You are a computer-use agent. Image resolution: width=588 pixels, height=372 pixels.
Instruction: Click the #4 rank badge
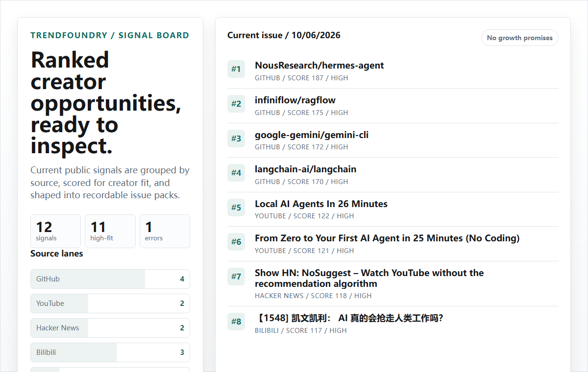[x=236, y=173]
